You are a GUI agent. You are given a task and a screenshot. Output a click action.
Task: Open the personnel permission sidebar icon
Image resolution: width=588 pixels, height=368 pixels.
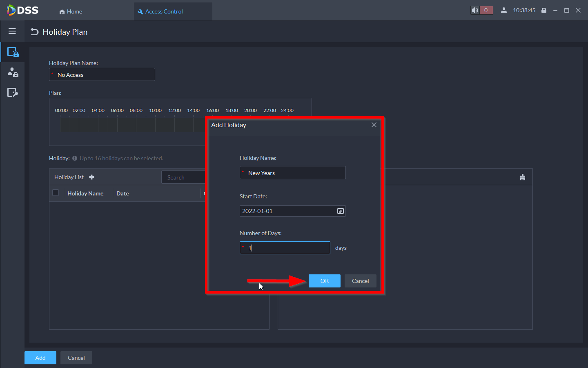click(x=13, y=73)
